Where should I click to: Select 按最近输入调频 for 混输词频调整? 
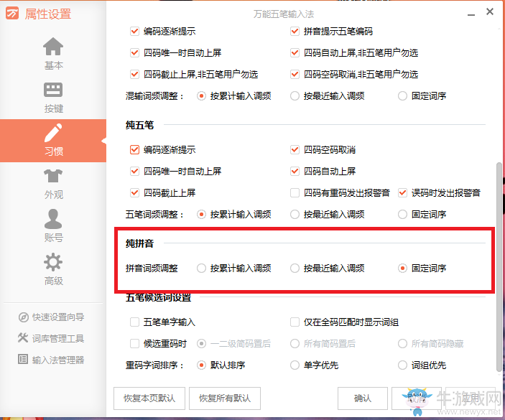[295, 96]
